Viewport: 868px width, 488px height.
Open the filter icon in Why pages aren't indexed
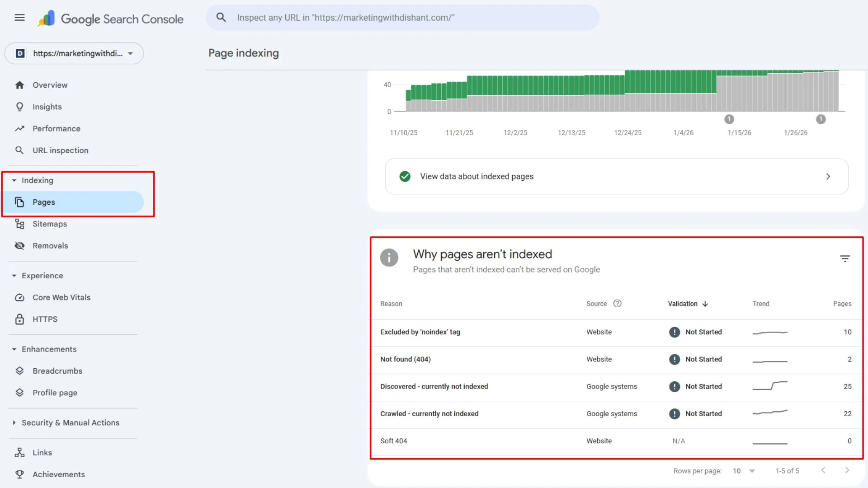(845, 258)
